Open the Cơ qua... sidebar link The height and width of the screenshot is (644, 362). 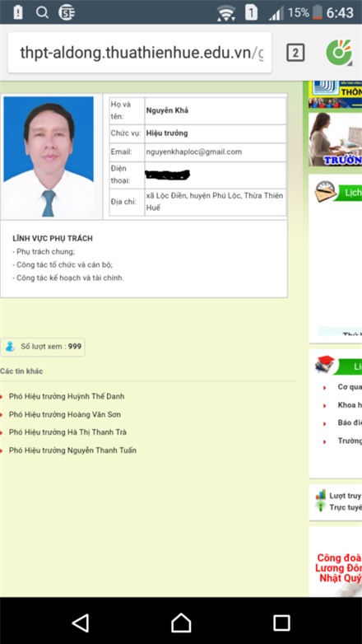350,387
